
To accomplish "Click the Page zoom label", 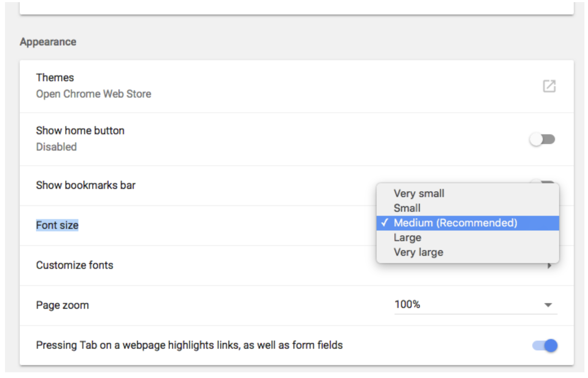I will pos(62,305).
